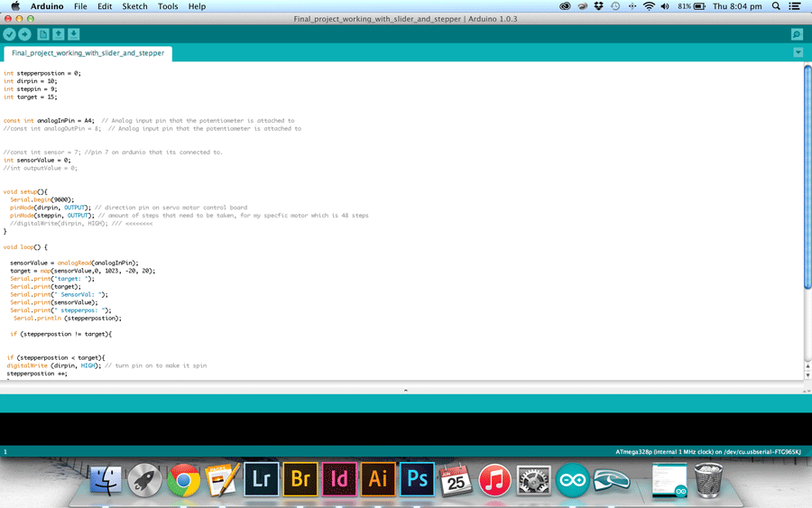The width and height of the screenshot is (812, 508).
Task: Select the Final_project_working_with_slider_and_stepper tab
Action: (88, 53)
